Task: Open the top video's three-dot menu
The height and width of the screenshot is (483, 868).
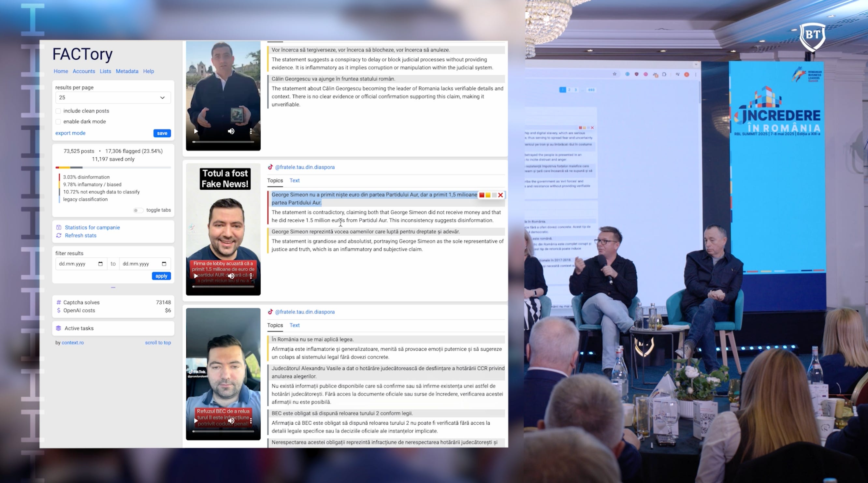Action: [251, 131]
